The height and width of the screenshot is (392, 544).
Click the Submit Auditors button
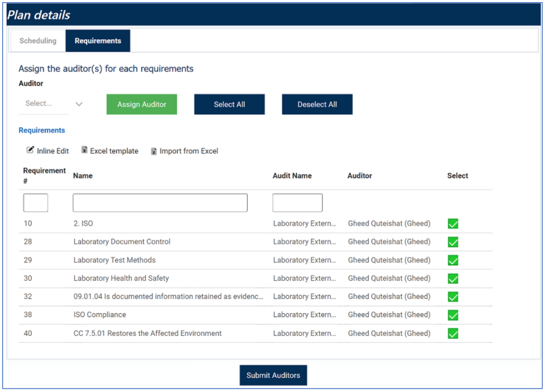click(x=273, y=375)
